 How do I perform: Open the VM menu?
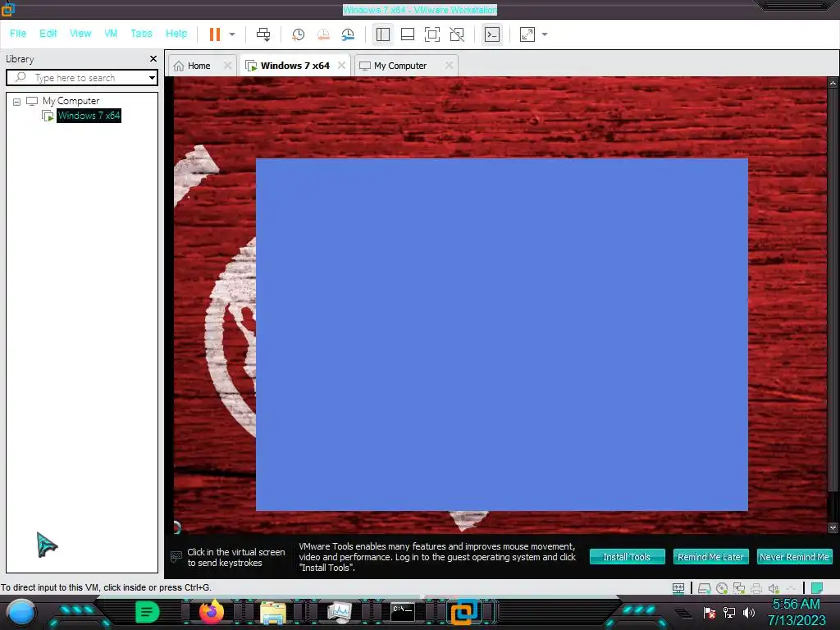pos(111,33)
